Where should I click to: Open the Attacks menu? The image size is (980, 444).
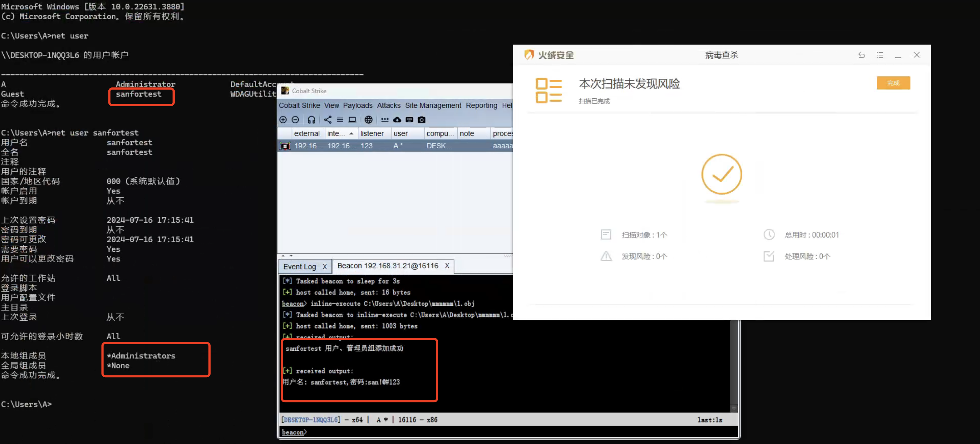click(389, 106)
